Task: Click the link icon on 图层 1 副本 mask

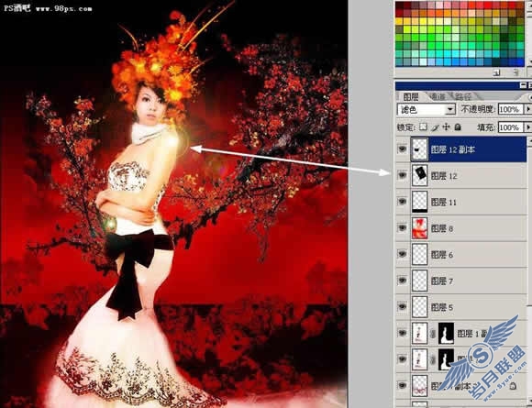Action: (x=433, y=334)
